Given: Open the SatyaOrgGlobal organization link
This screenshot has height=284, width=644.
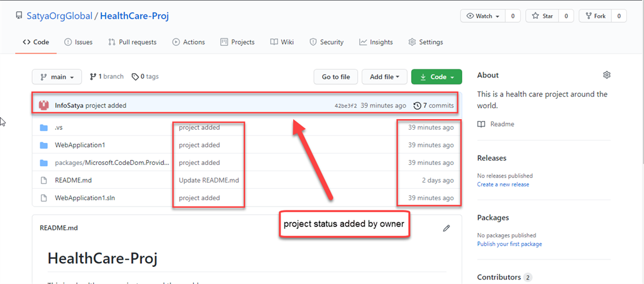Looking at the screenshot, I should tap(59, 16).
